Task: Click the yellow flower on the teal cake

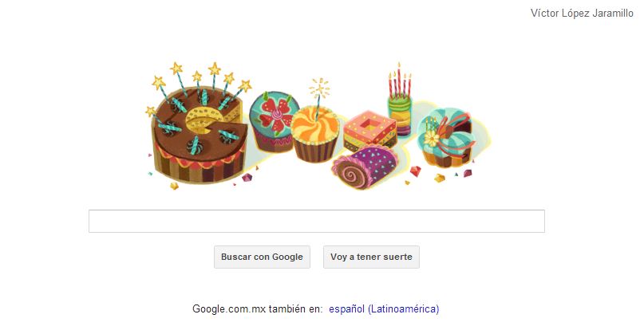Action: point(431,139)
